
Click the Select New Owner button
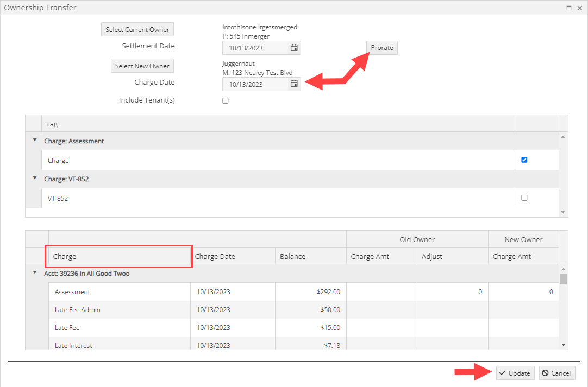tap(142, 66)
